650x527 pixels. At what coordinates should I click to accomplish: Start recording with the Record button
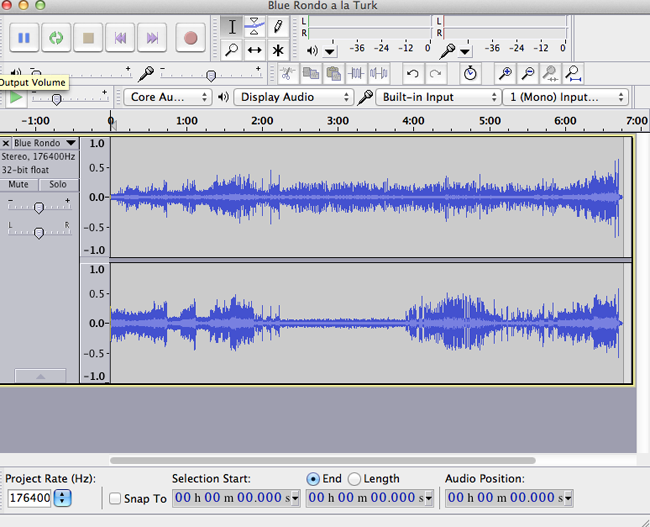coord(190,38)
